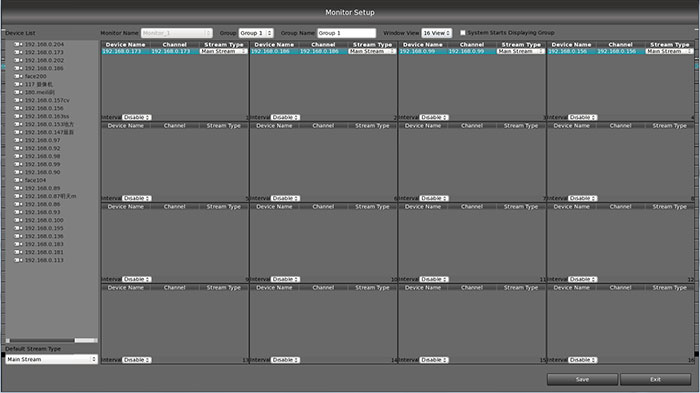700x393 pixels.
Task: Click the camera icon beside 192.168.0.195
Action: pos(18,228)
